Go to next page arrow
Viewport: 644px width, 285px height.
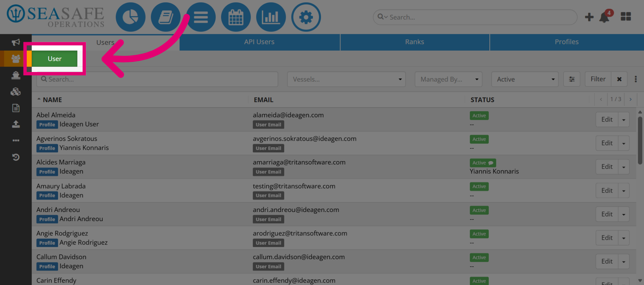(x=631, y=99)
